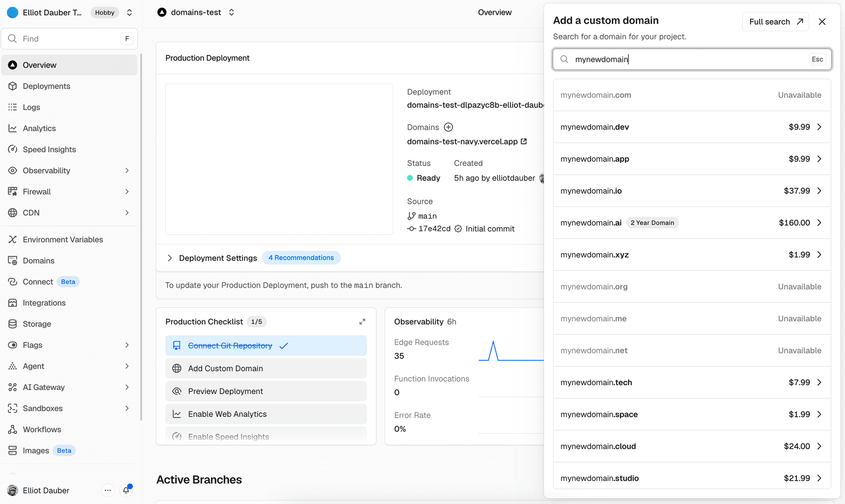The width and height of the screenshot is (845, 504).
Task: Click the domain search input field
Action: [x=692, y=59]
